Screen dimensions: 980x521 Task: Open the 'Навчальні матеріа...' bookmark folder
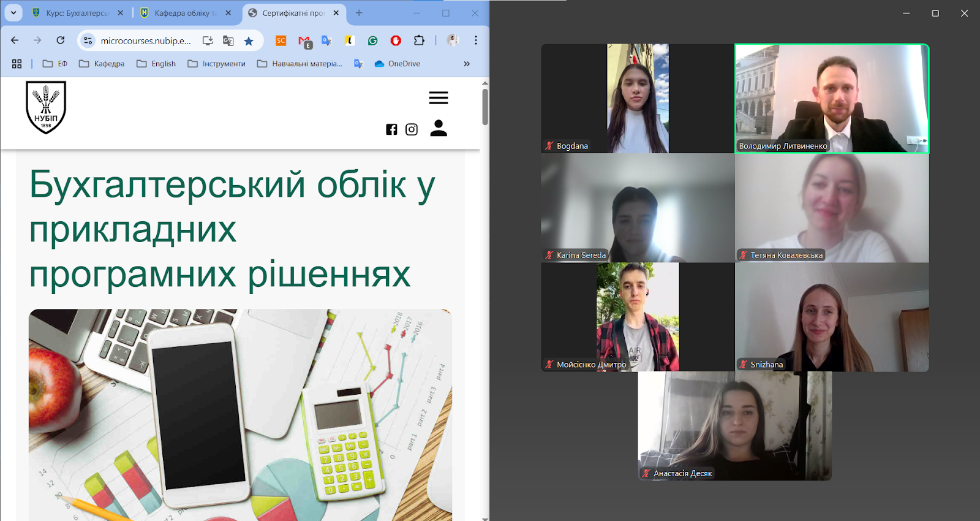(x=300, y=64)
